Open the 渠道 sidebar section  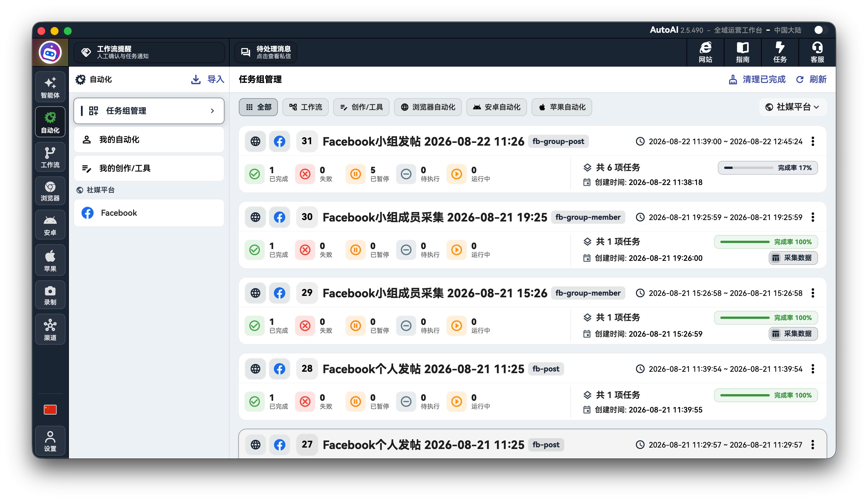50,329
